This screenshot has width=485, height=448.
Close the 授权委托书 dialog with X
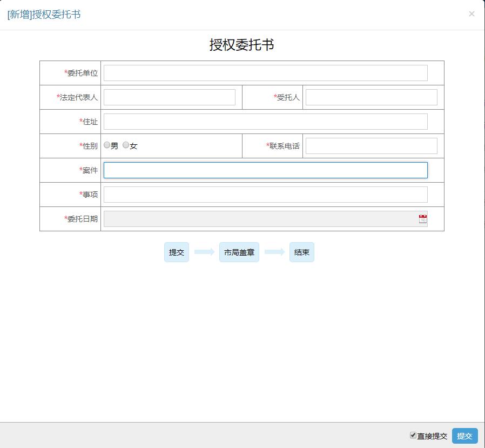(x=471, y=14)
